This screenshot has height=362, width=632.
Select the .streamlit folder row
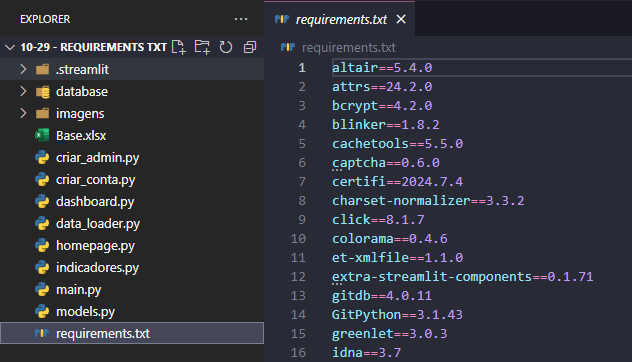(132, 69)
